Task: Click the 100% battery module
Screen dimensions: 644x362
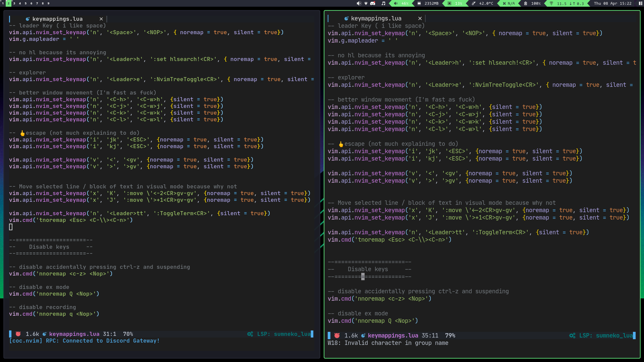Action: [x=532, y=3]
